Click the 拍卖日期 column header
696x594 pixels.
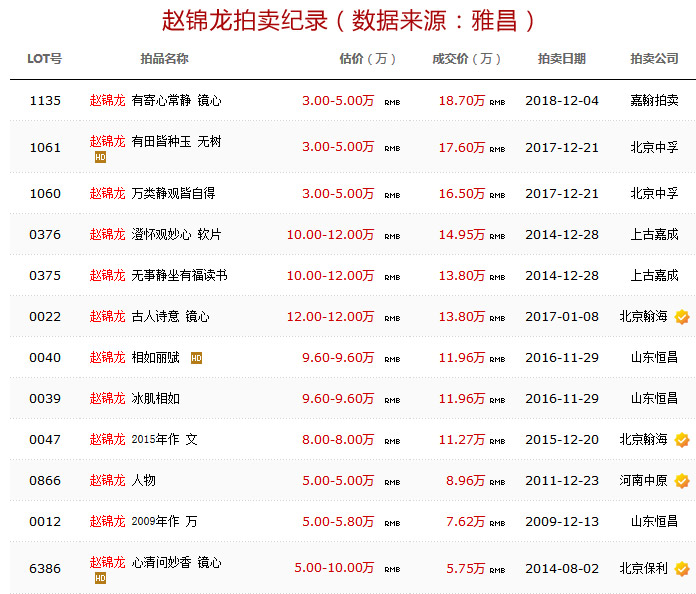[561, 59]
